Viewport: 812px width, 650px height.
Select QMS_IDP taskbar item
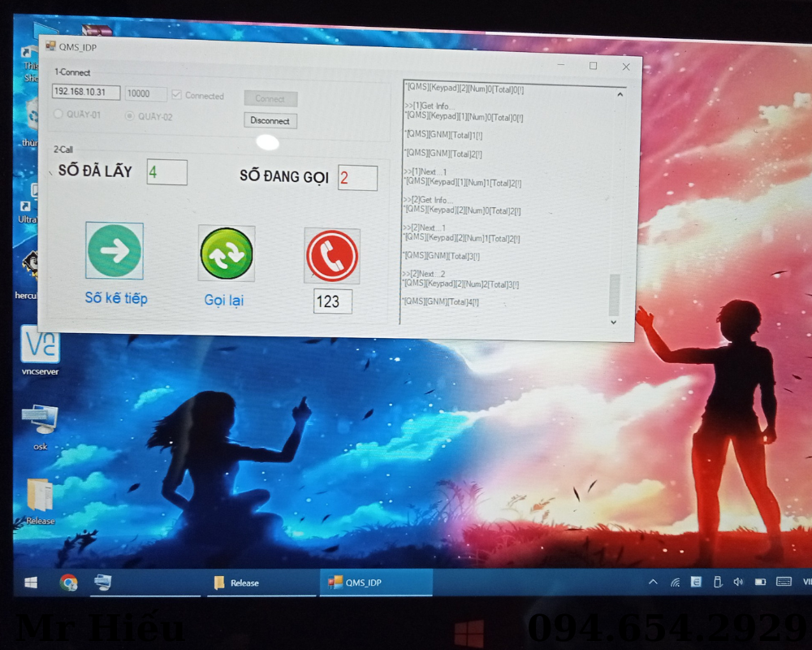375,583
